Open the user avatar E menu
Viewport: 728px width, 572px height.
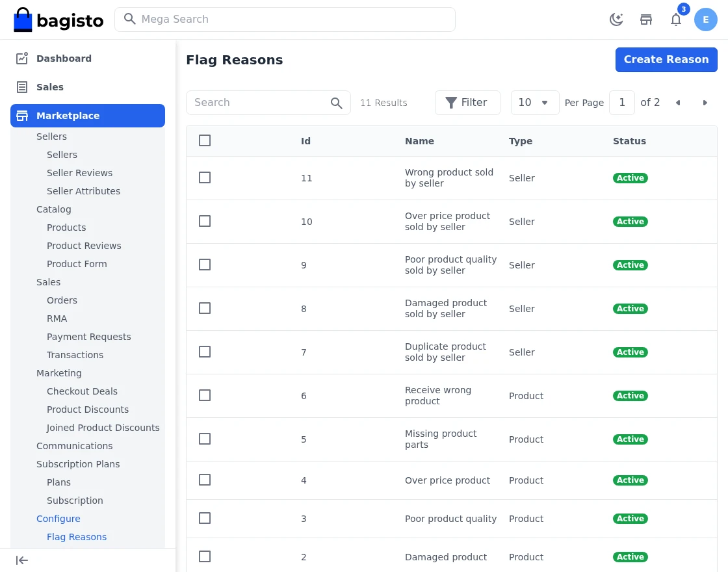click(x=706, y=19)
